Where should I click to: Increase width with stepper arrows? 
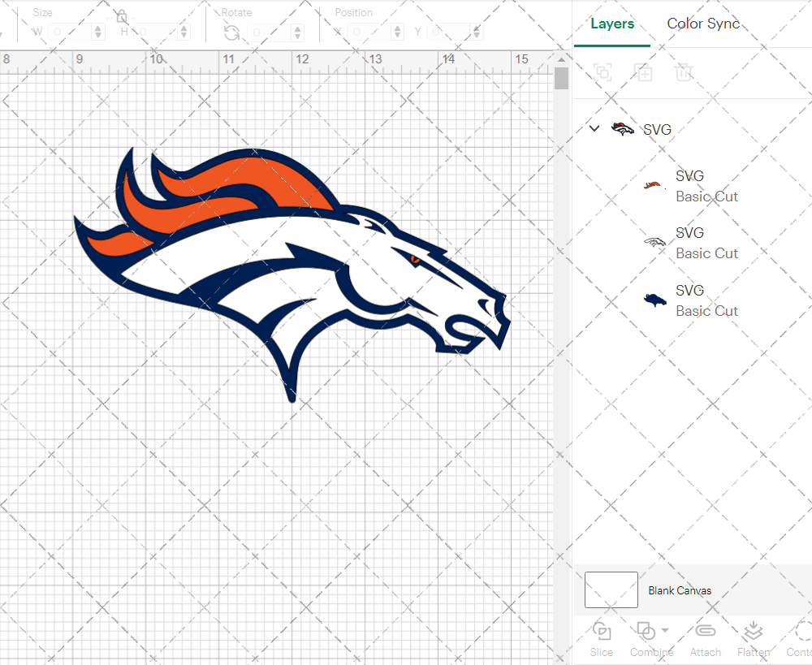tap(98, 32)
